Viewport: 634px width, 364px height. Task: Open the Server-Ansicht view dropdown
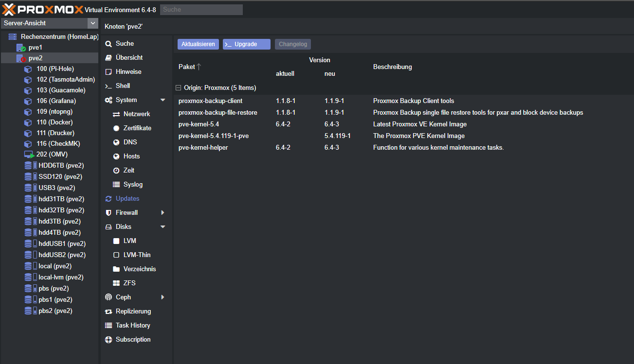(x=92, y=23)
